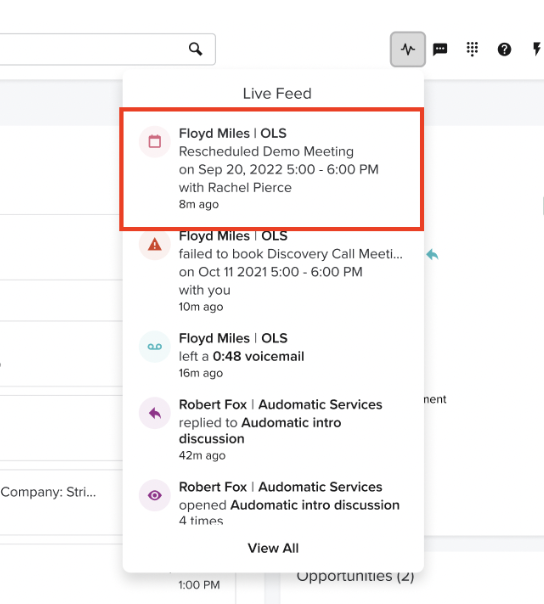Open Robert Fox opened email entry name
Screen dimensions: 544x604
point(280,487)
